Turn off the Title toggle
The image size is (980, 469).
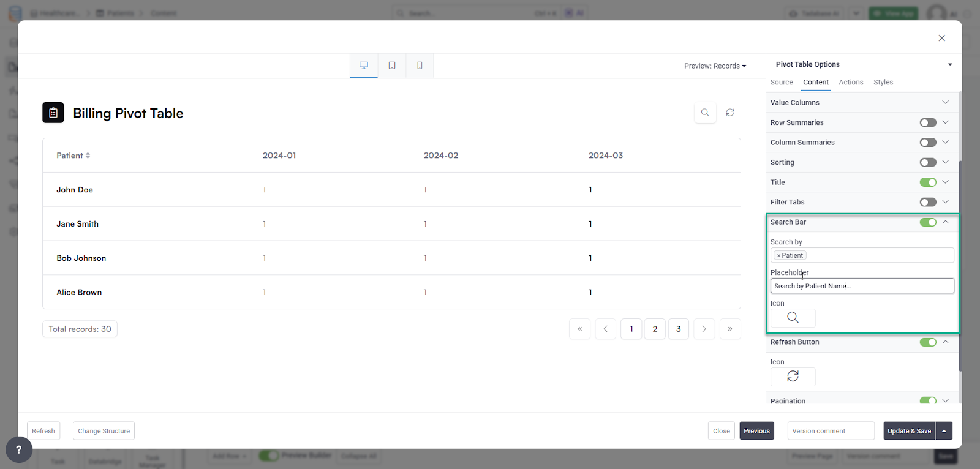[x=927, y=182]
